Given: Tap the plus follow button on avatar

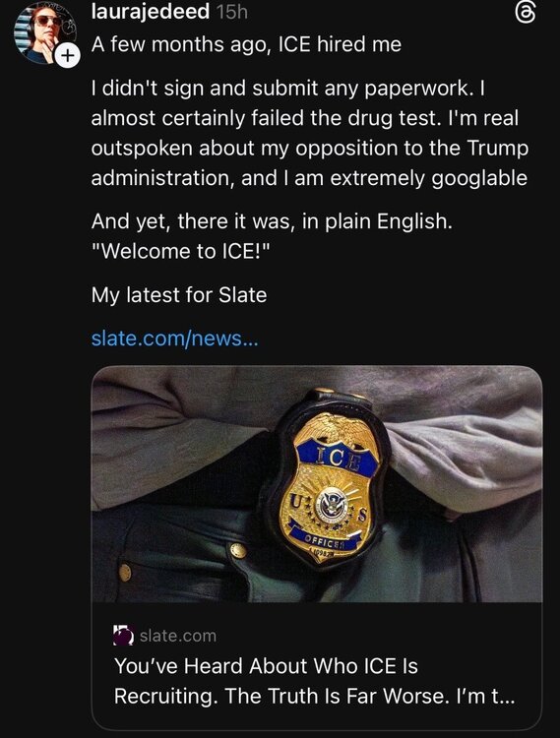Looking at the screenshot, I should (68, 56).
